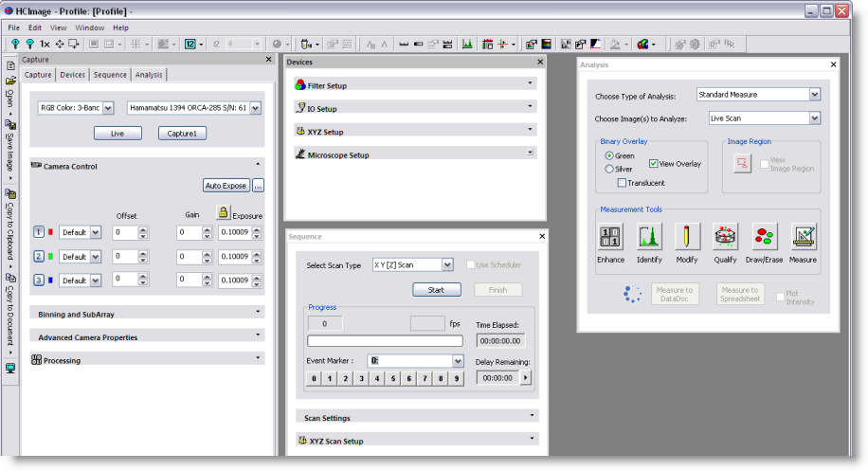868x471 pixels.
Task: Switch to the Sequence tab
Action: [x=110, y=75]
